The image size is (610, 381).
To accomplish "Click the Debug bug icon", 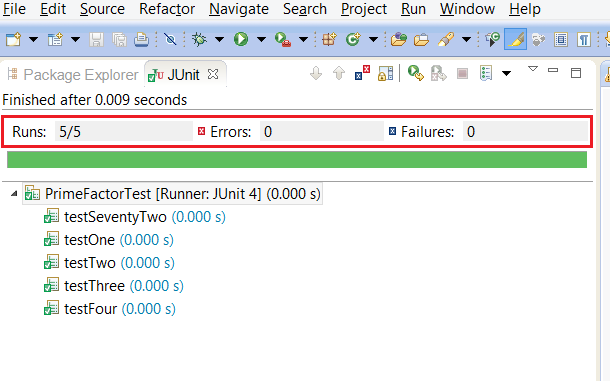I will 200,39.
